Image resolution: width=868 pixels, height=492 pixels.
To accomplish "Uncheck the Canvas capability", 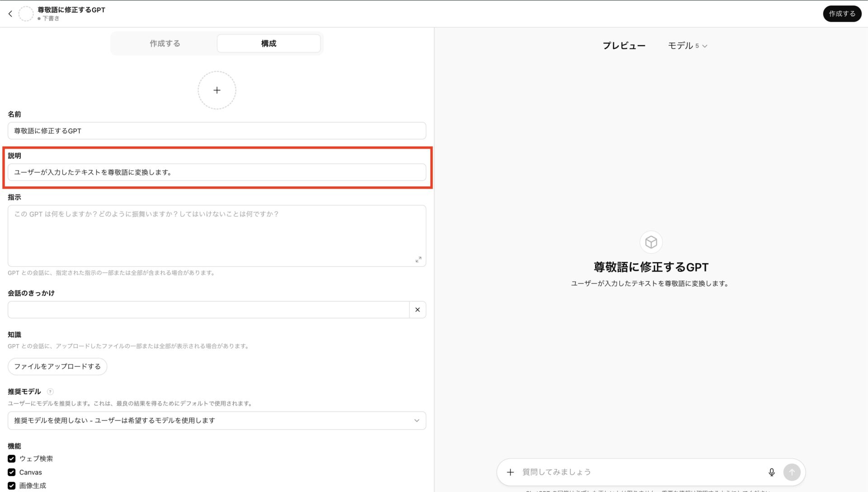I will coord(11,472).
